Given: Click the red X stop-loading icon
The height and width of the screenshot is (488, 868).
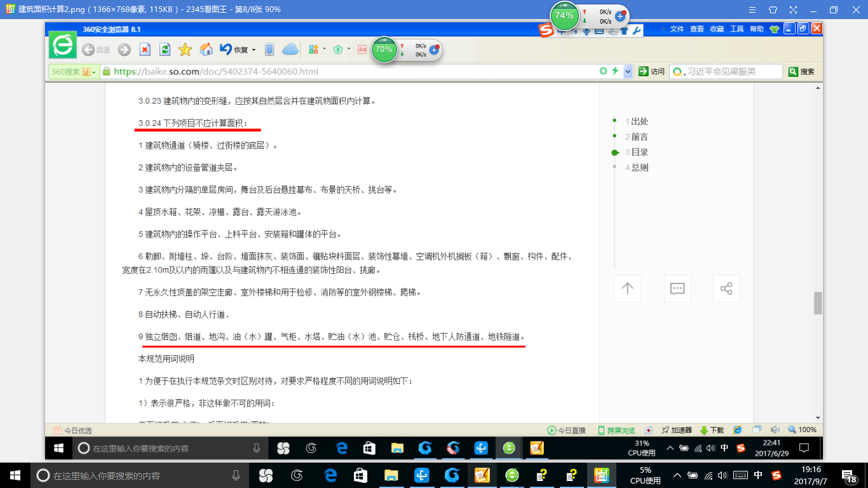Looking at the screenshot, I should 145,50.
